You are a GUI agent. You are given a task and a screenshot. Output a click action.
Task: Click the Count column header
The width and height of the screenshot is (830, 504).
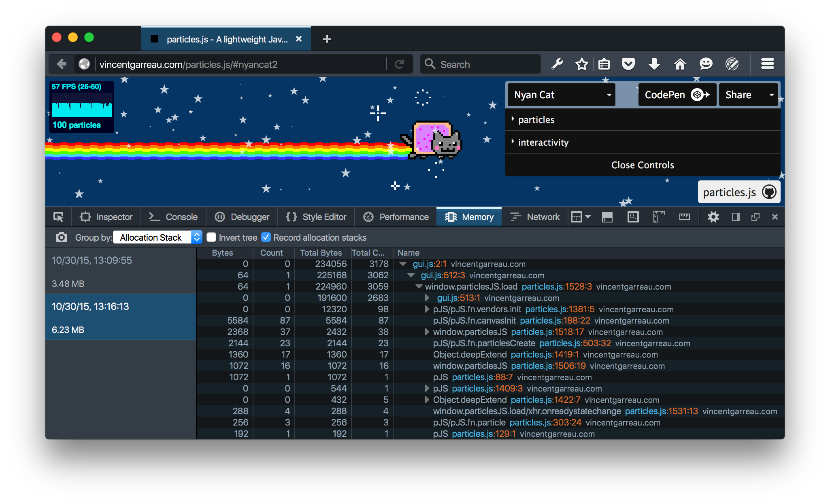tap(274, 252)
